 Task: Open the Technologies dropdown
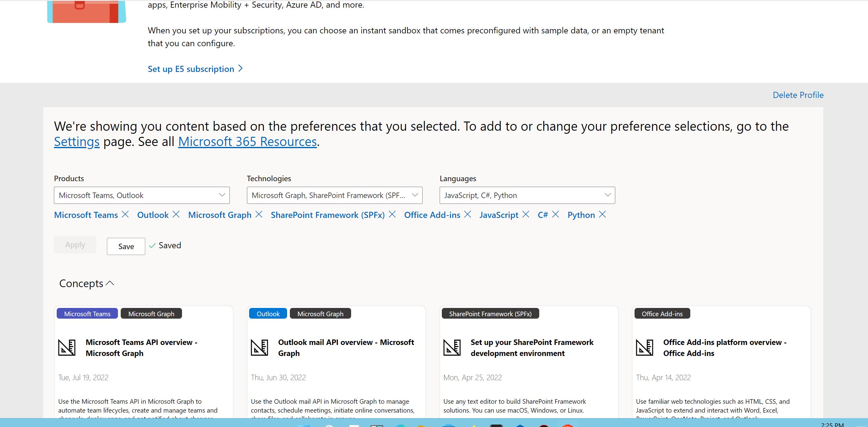[x=334, y=195]
